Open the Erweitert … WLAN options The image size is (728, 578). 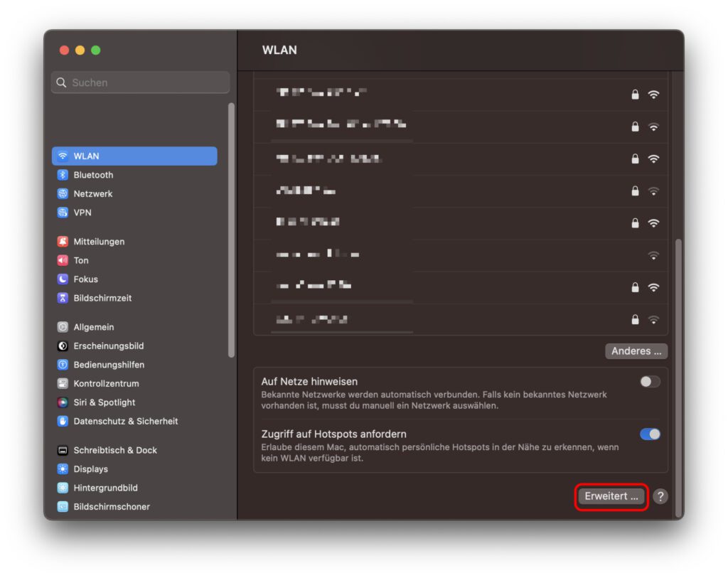pos(610,496)
